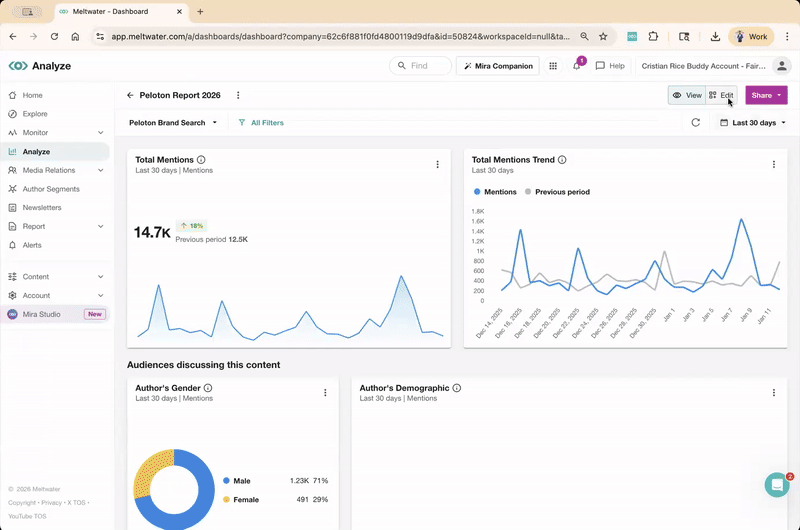Click the Work profile chip in browser

(x=751, y=37)
